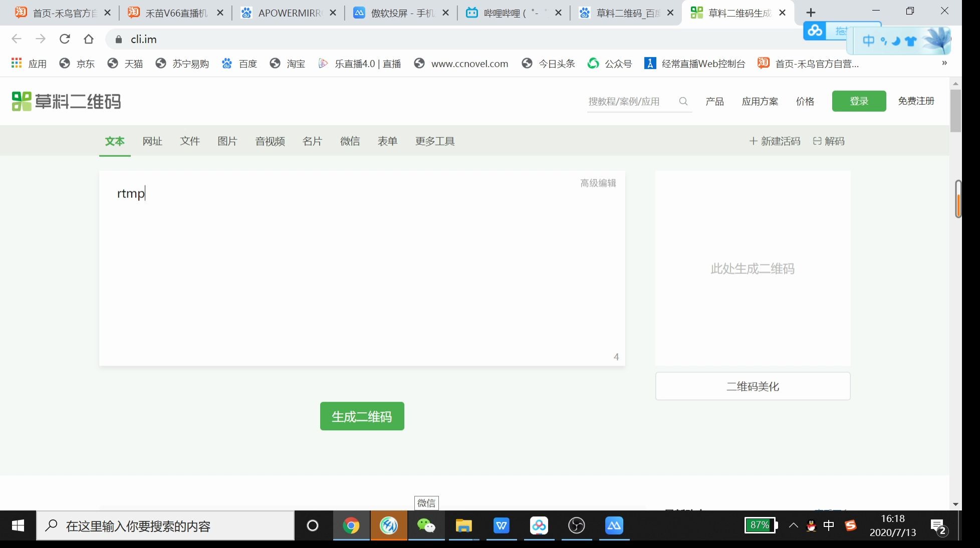This screenshot has height=548, width=980.
Task: Expand the bookmarks overflow chevron
Action: (944, 63)
